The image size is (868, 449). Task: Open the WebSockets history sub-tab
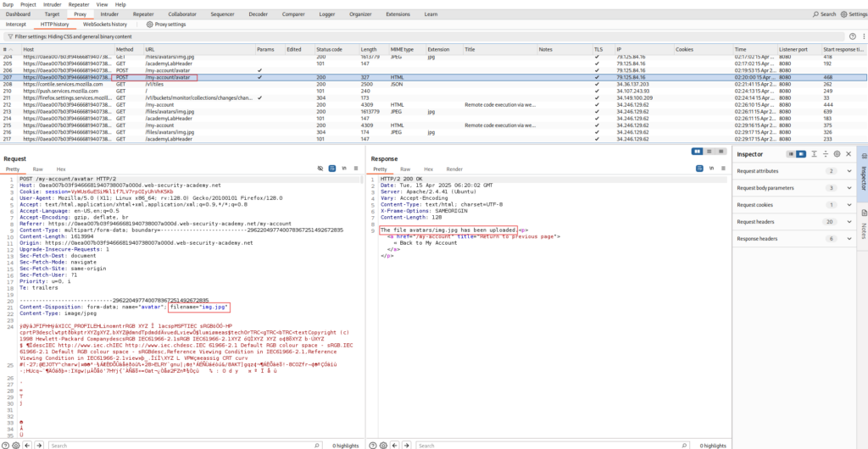pos(105,25)
